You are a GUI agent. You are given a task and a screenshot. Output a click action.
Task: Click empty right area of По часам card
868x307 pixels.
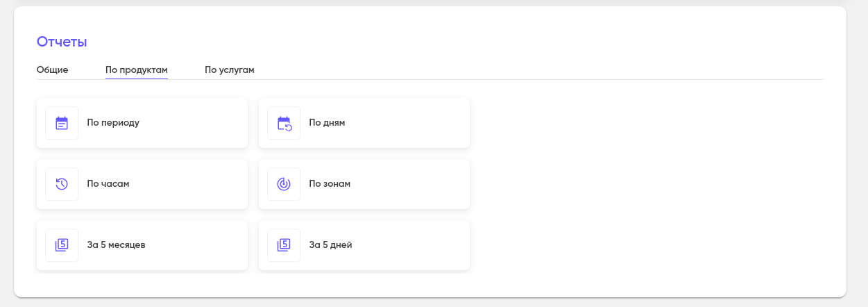[201, 184]
